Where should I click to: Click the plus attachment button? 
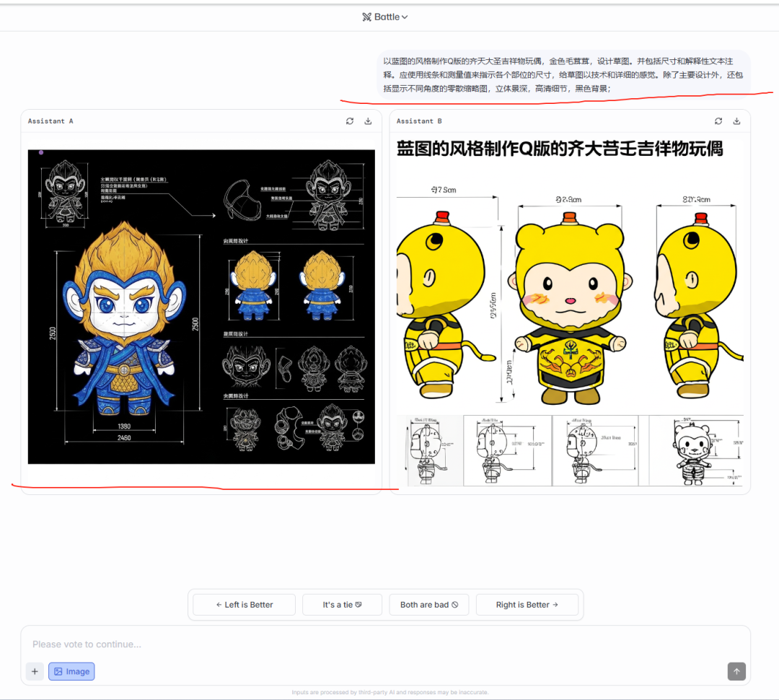(x=35, y=671)
